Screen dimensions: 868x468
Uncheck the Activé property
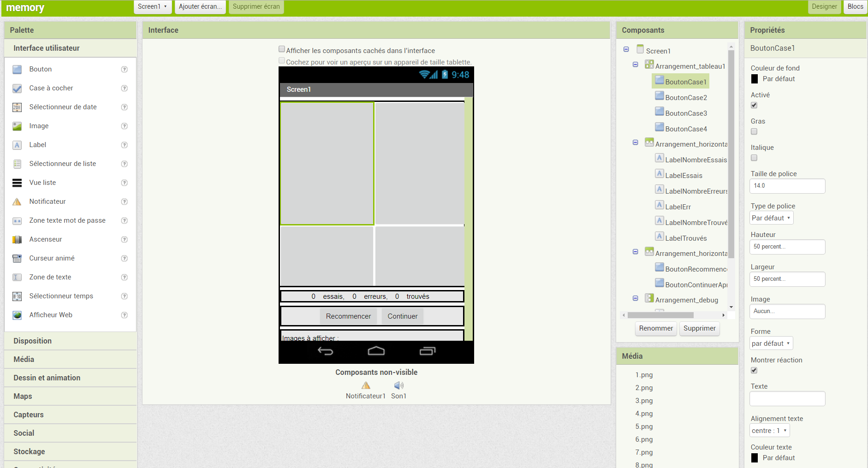754,105
